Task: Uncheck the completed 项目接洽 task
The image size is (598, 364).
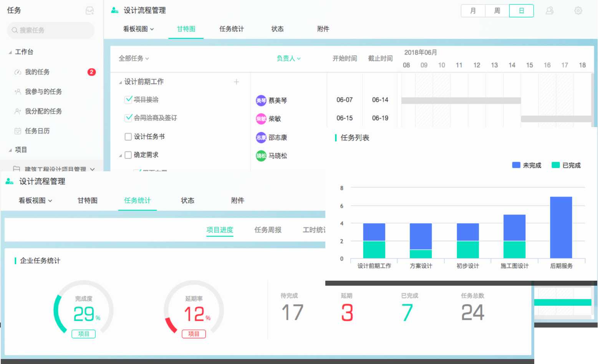Action: point(128,99)
